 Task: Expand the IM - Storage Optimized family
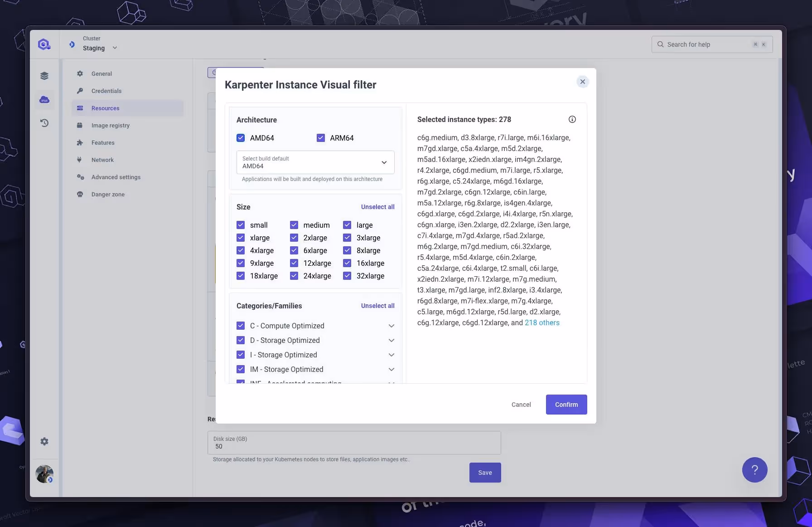pyautogui.click(x=391, y=369)
